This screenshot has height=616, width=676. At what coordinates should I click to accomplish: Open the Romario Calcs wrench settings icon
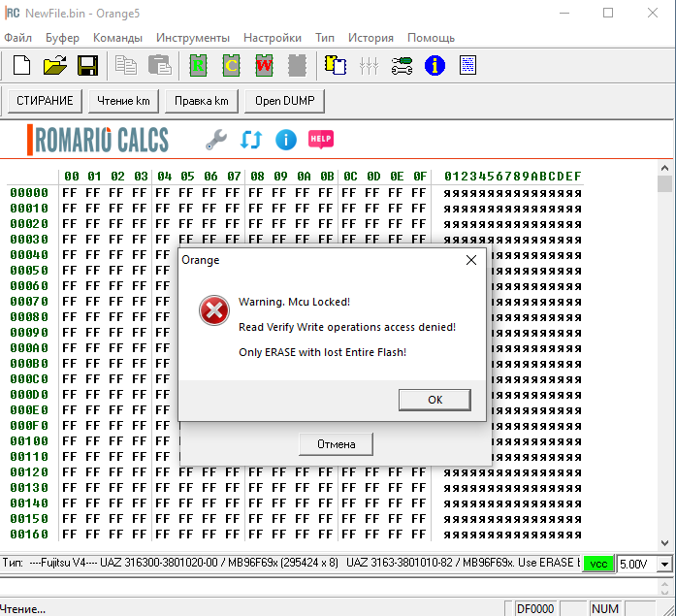(215, 140)
